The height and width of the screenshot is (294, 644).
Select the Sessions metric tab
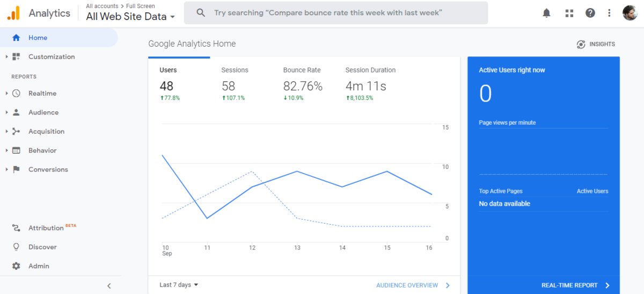click(x=235, y=70)
